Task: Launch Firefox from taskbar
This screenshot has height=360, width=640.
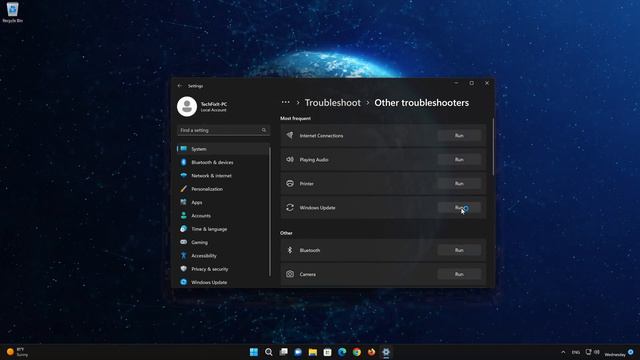Action: coord(371,352)
